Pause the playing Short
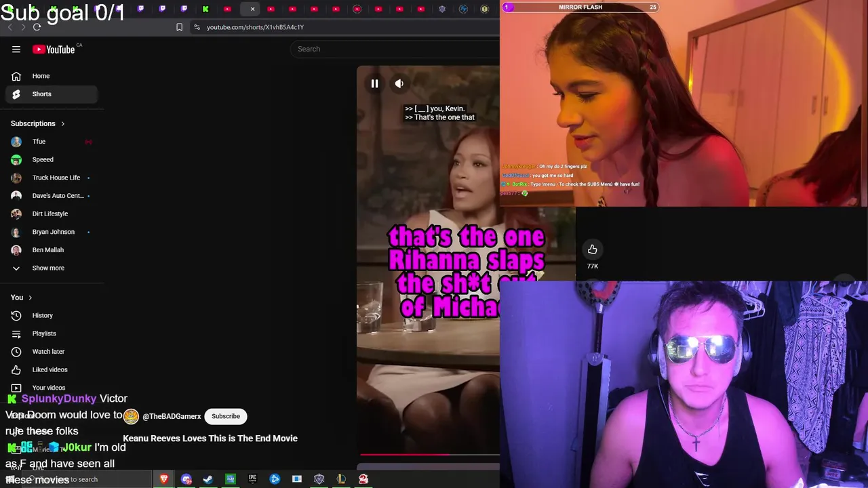The width and height of the screenshot is (868, 488). (374, 83)
